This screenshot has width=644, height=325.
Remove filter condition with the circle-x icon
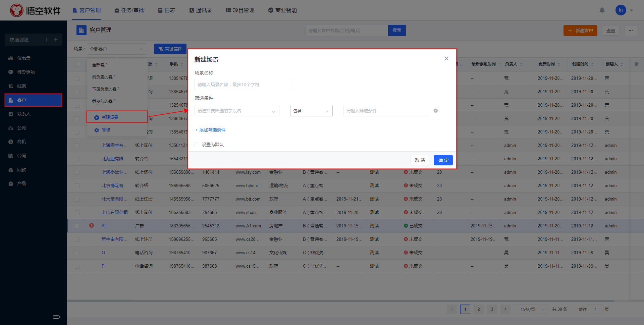(x=435, y=111)
